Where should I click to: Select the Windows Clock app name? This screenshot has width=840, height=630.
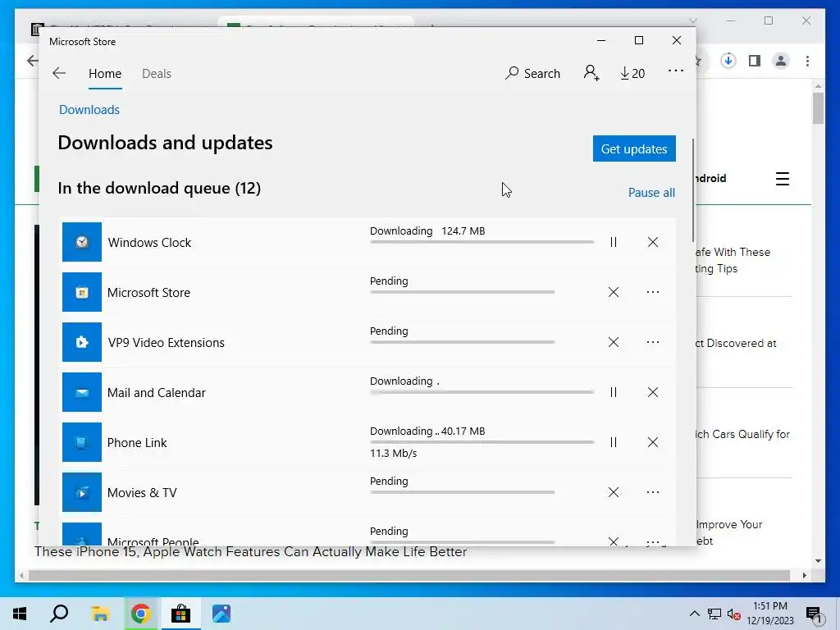pos(149,243)
